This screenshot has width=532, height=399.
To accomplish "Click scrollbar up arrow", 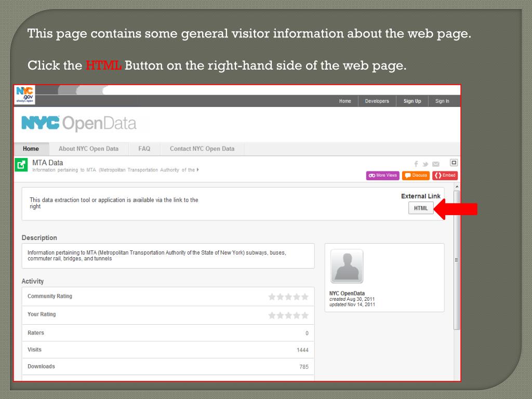I will 457,187.
